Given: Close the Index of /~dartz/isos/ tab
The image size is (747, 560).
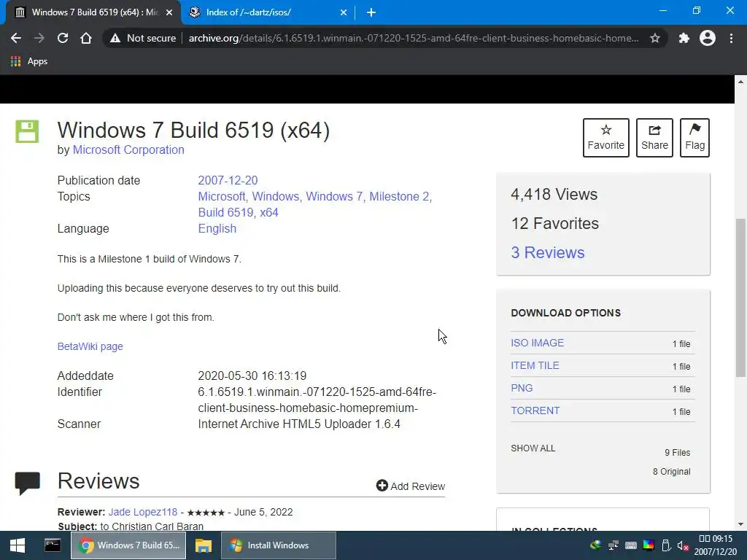Looking at the screenshot, I should click(x=344, y=12).
